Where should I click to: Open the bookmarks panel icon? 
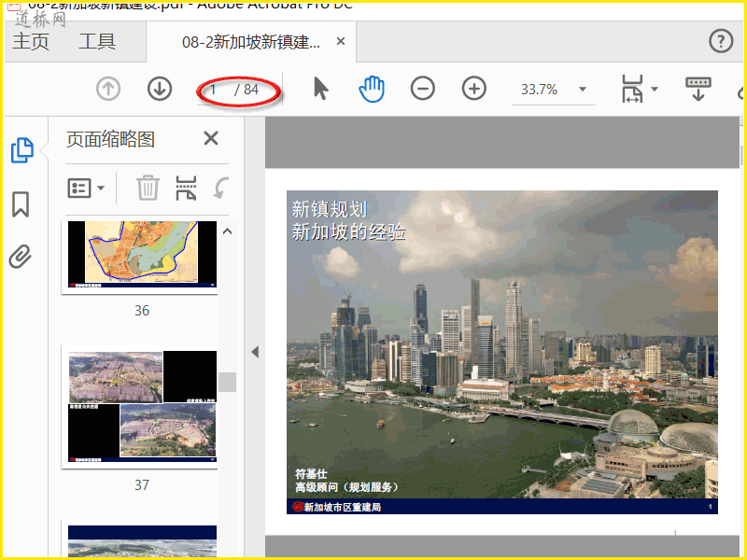point(21,204)
